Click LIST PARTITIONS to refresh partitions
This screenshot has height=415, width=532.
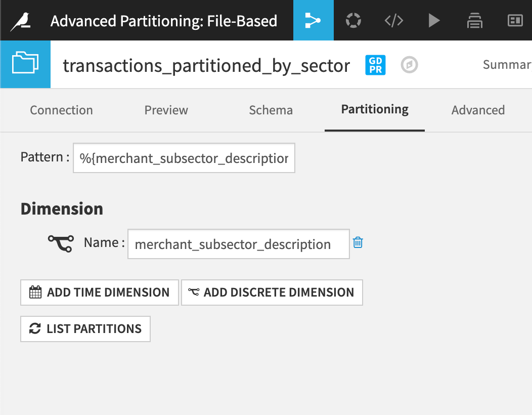[85, 328]
